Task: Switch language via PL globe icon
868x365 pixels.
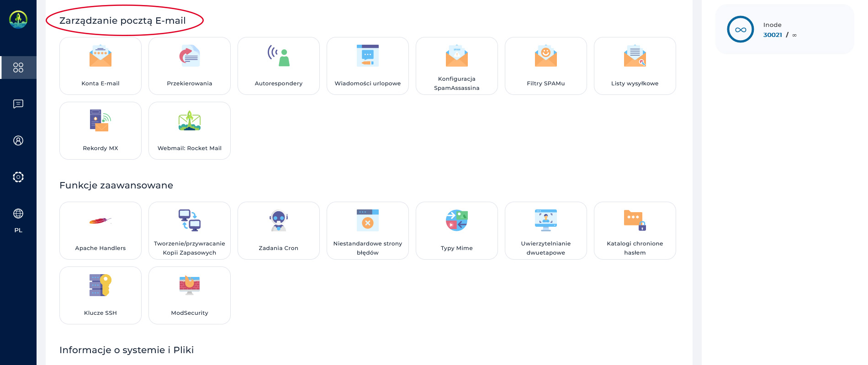Action: click(18, 214)
